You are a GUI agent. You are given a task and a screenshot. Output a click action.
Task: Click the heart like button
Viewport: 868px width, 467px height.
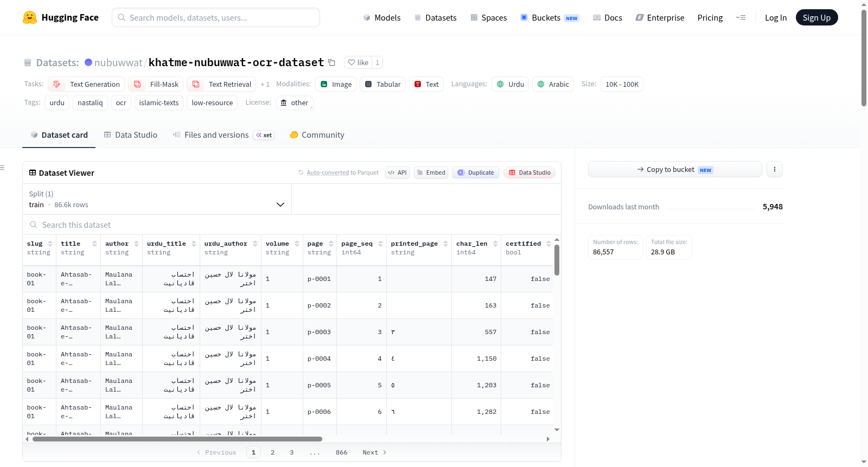(358, 62)
